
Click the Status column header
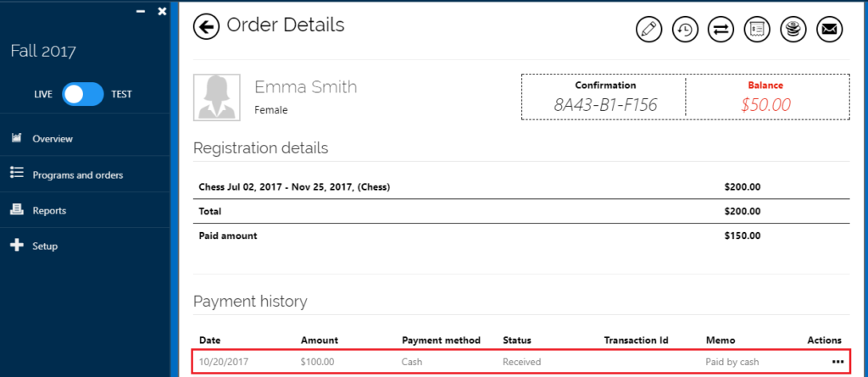coord(516,340)
